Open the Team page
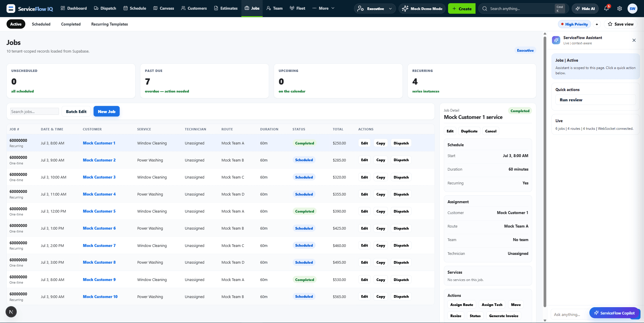 [275, 8]
